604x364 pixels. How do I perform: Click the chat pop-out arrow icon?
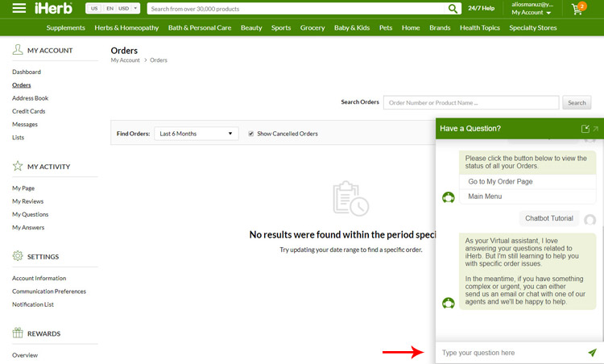[x=595, y=129]
